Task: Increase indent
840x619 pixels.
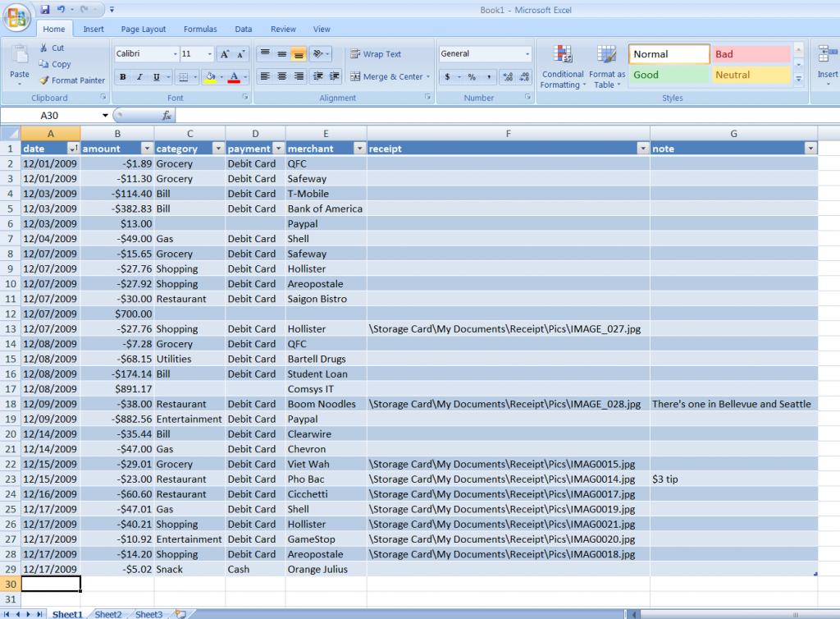Action: [x=335, y=76]
